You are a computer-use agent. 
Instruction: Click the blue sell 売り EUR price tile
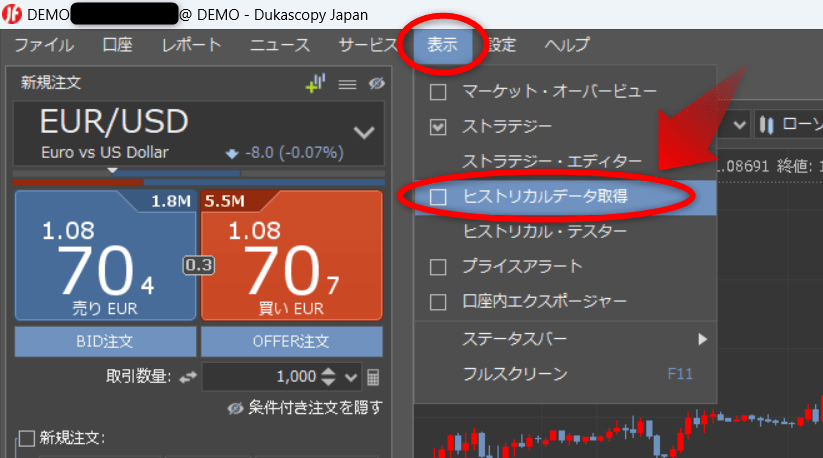click(x=105, y=255)
